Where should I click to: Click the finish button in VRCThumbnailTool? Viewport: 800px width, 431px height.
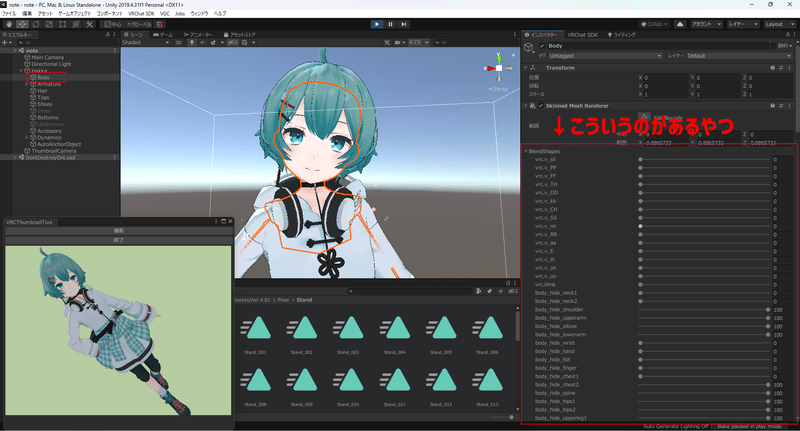[118, 240]
